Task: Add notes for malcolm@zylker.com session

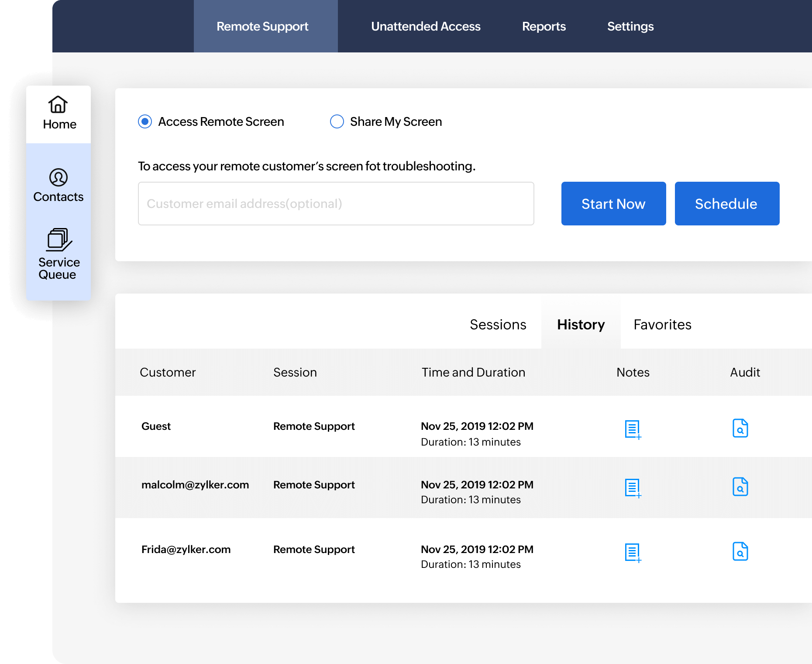Action: coord(633,488)
